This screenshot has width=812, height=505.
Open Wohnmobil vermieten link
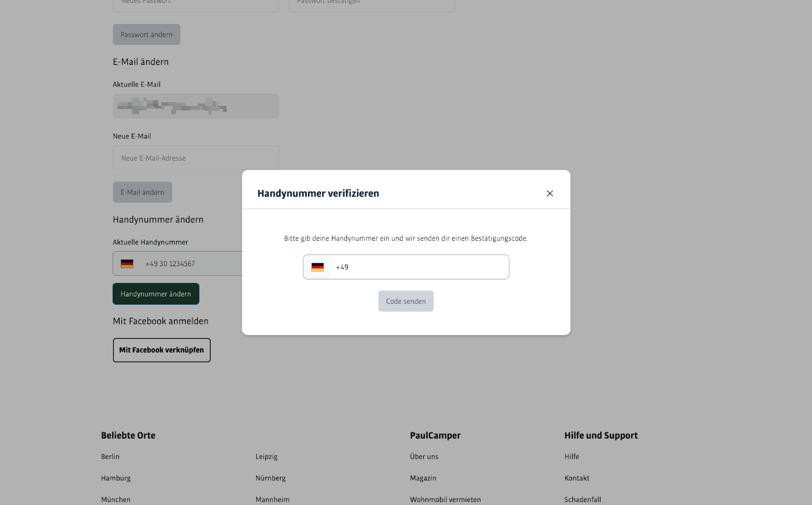445,499
